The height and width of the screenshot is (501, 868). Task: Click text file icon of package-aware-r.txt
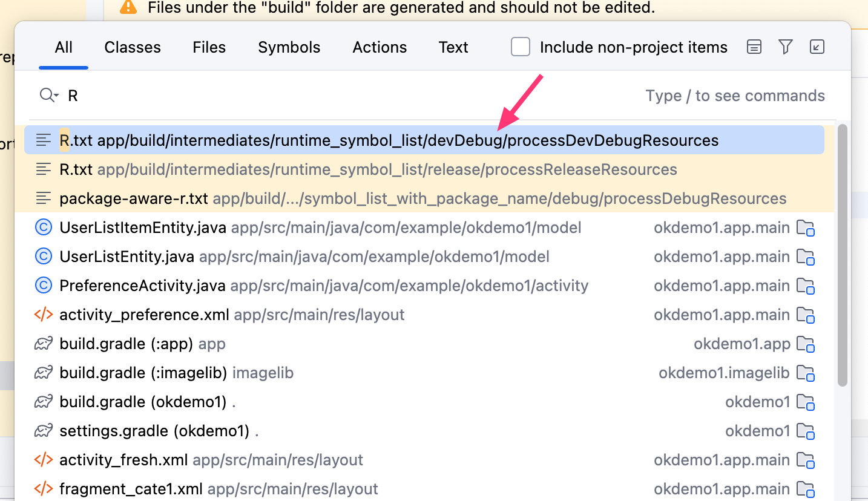point(44,198)
